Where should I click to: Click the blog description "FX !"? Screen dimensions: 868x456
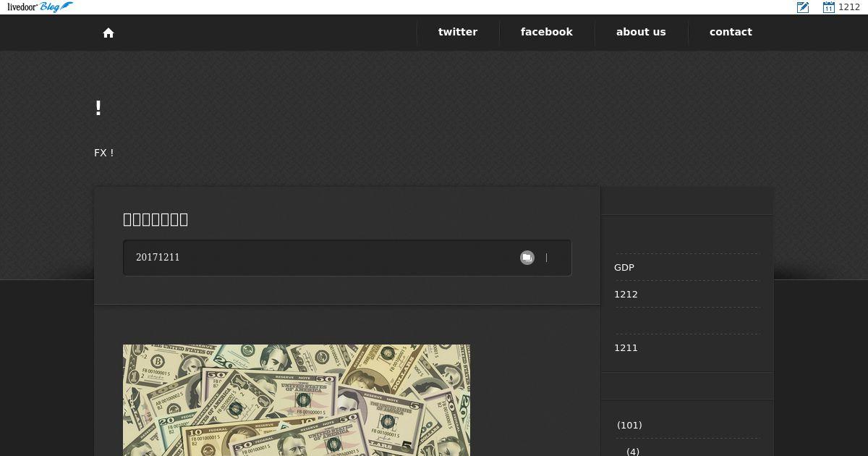pos(104,153)
